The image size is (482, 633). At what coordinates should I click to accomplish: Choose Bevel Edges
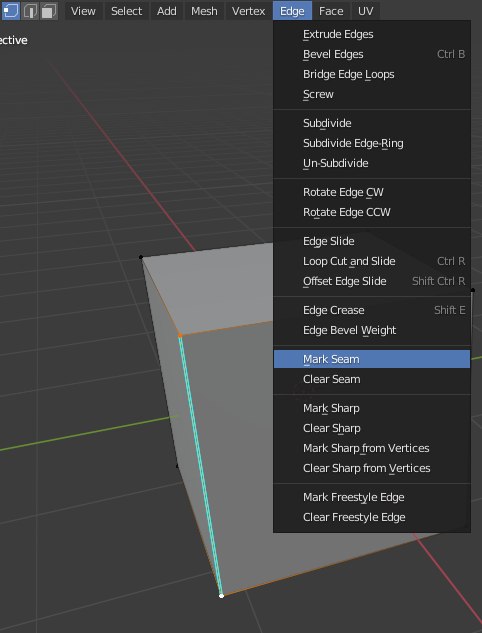point(372,54)
